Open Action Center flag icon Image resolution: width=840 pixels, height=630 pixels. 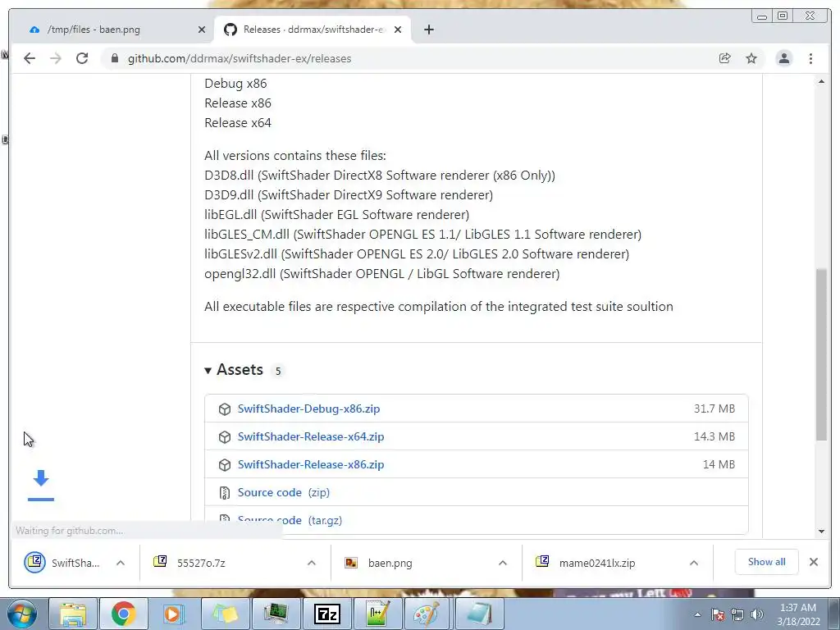(718, 614)
